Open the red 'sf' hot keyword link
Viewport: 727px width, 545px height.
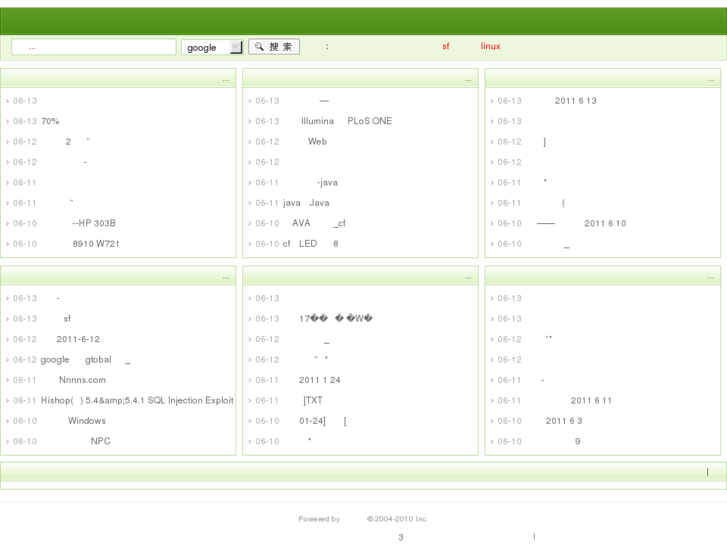[446, 46]
